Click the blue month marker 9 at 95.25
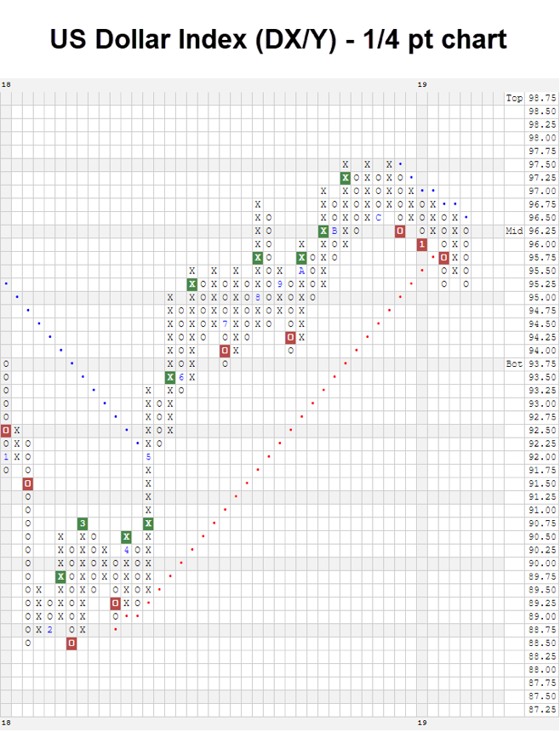The width and height of the screenshot is (560, 732). [x=279, y=283]
